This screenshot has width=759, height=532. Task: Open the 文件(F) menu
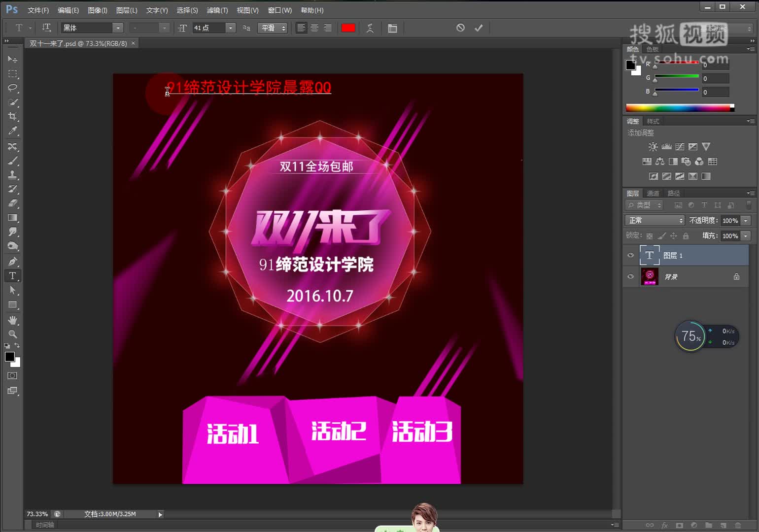click(x=38, y=10)
